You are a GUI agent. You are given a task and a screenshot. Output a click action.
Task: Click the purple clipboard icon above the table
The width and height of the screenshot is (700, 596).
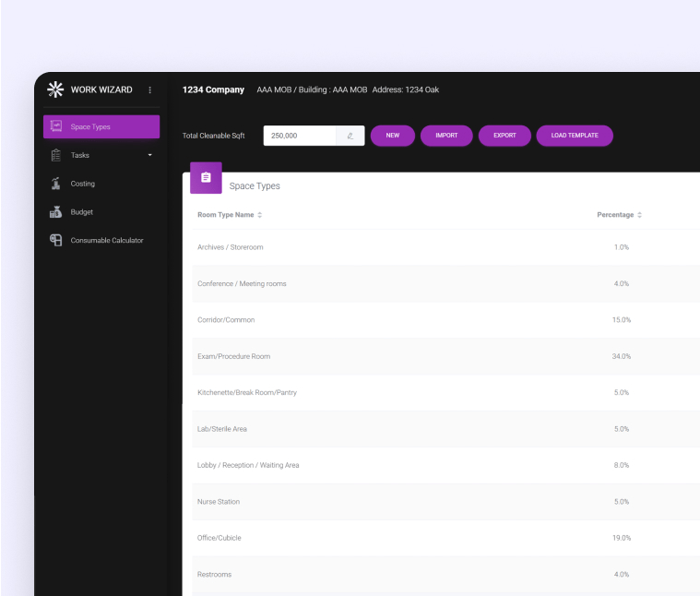[x=206, y=178]
